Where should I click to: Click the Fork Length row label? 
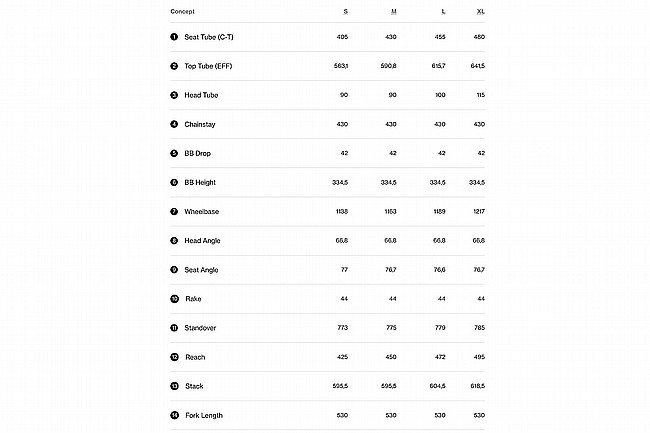tap(204, 415)
